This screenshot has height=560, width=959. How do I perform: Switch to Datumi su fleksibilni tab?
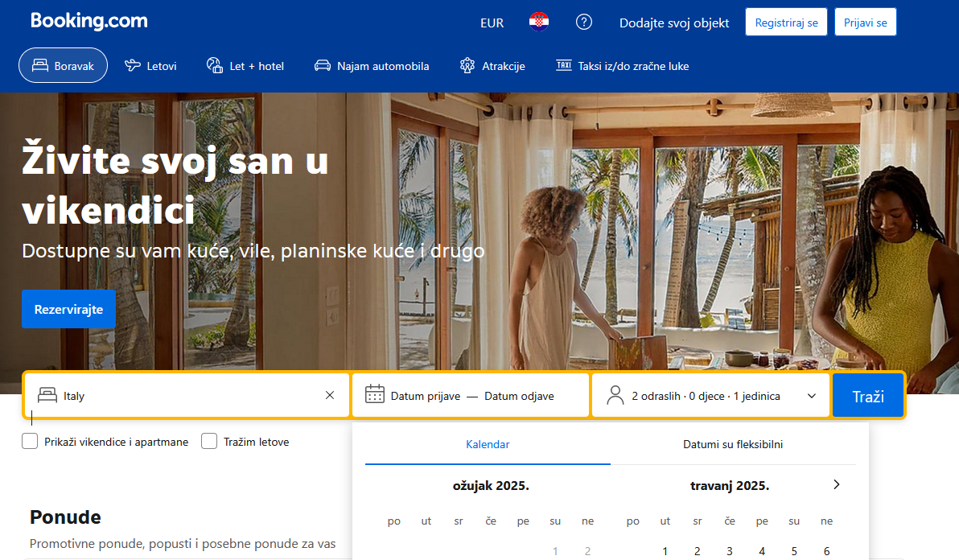pos(733,444)
